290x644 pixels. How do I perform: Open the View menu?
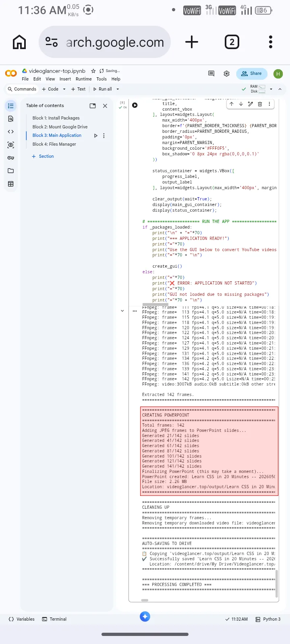pyautogui.click(x=50, y=79)
